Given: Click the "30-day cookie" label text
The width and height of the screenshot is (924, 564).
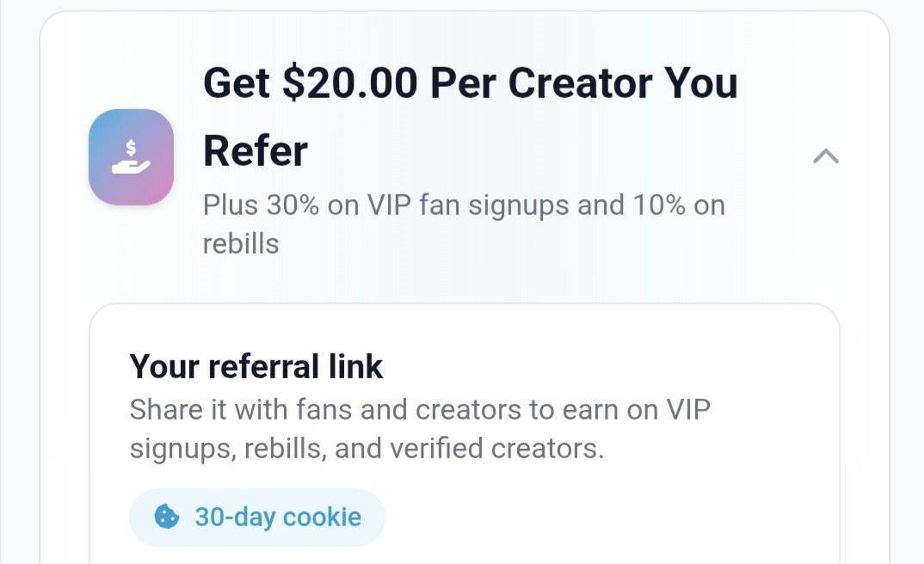Looking at the screenshot, I should coord(278,518).
